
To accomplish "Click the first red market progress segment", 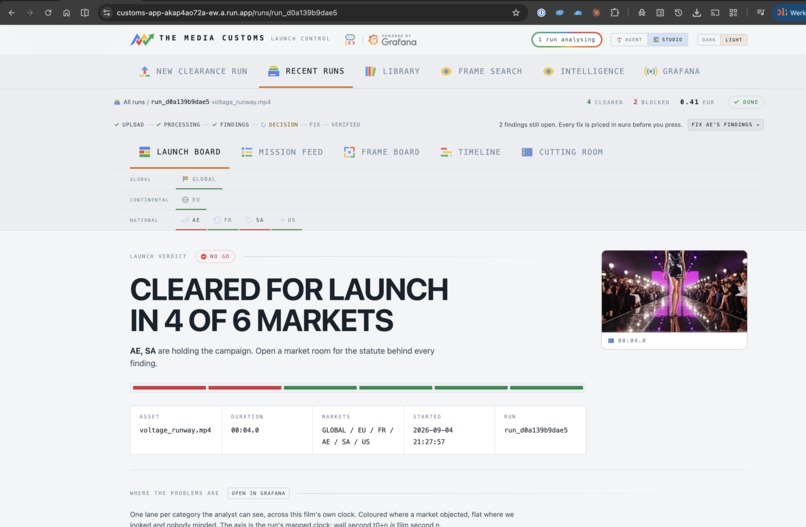I will [x=169, y=388].
